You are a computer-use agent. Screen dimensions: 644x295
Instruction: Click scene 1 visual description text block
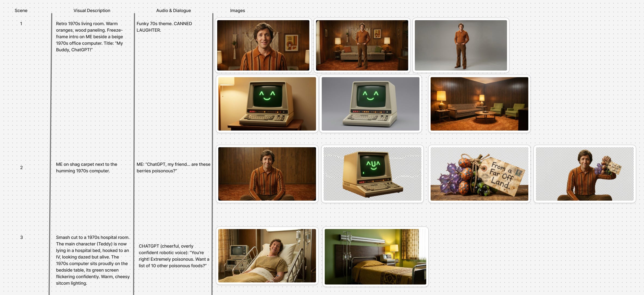(89, 37)
